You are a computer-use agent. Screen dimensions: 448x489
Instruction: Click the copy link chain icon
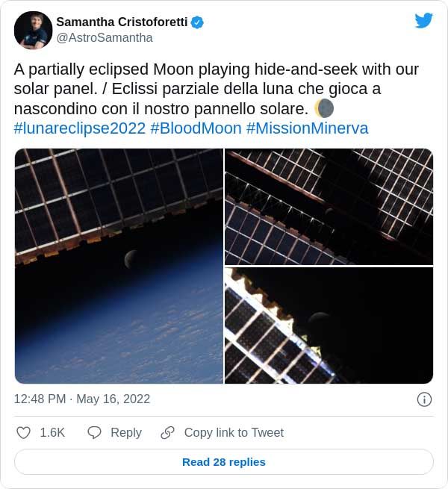pos(168,432)
